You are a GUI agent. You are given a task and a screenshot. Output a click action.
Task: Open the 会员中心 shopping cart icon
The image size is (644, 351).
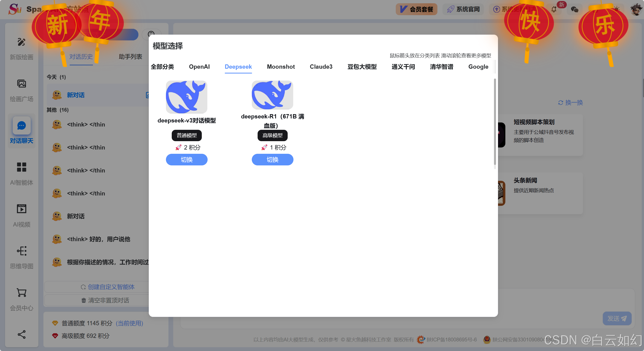point(21,293)
